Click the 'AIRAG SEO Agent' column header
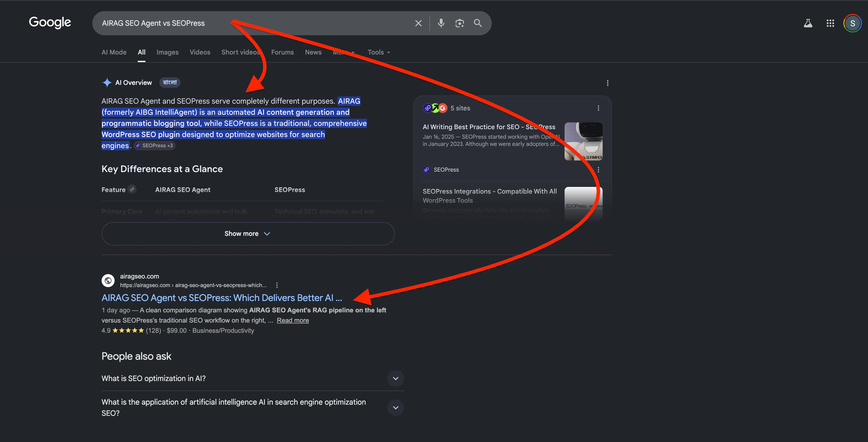868x442 pixels. [183, 190]
